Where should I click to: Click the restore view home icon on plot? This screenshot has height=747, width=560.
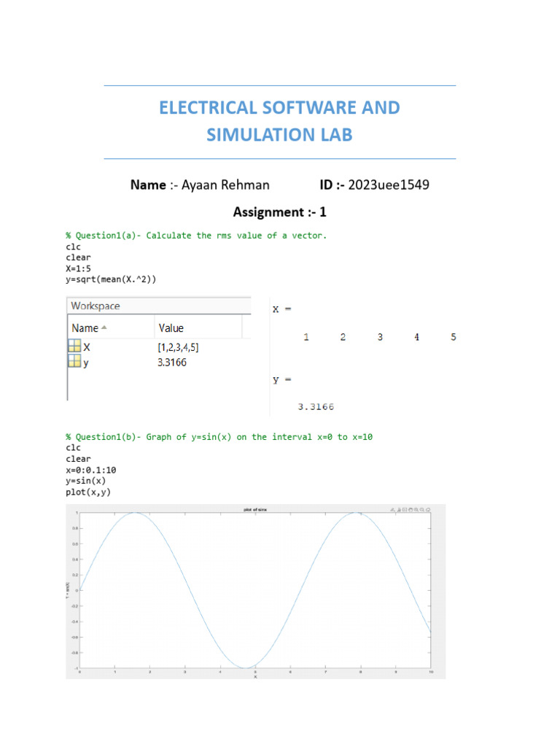click(428, 510)
